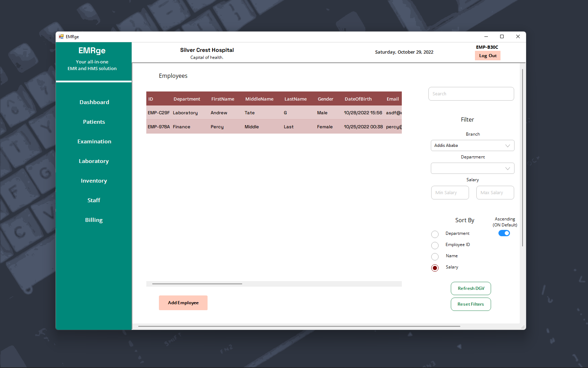Disable the Ascending sort toggle
The width and height of the screenshot is (588, 368).
pos(504,233)
